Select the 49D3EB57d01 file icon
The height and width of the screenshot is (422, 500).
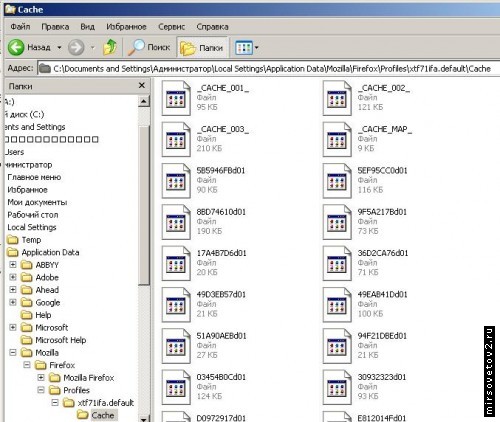click(176, 305)
